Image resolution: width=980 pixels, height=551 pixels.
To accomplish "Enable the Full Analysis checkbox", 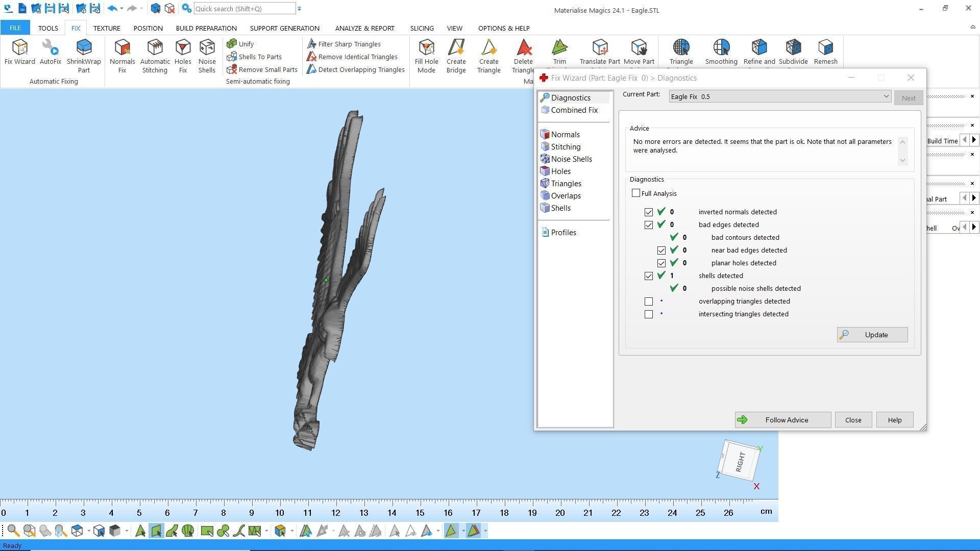I will [x=636, y=193].
